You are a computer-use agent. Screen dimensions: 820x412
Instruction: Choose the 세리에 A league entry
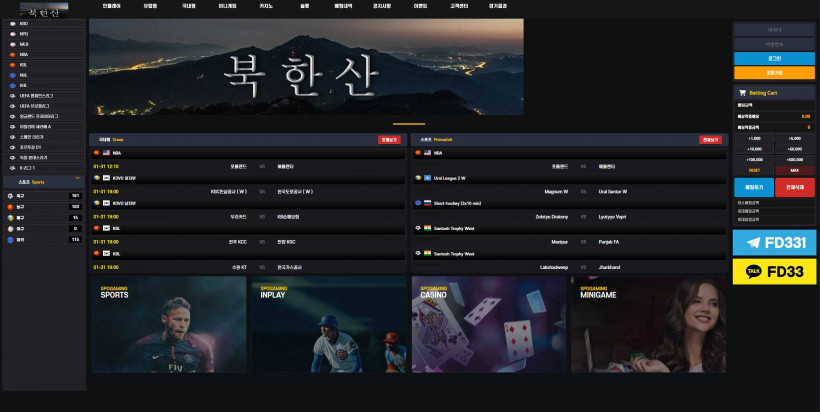pyautogui.click(x=44, y=127)
